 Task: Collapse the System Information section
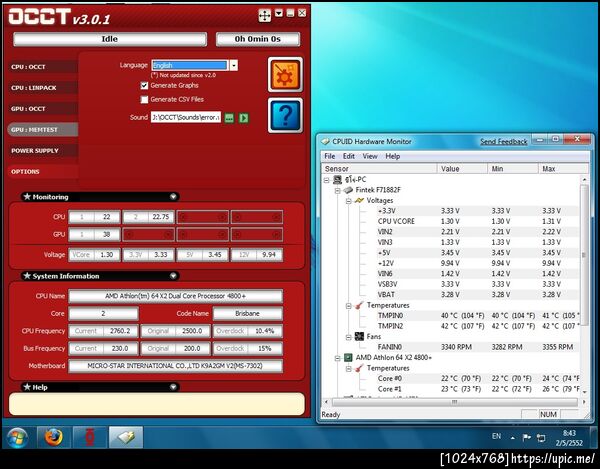(x=173, y=276)
